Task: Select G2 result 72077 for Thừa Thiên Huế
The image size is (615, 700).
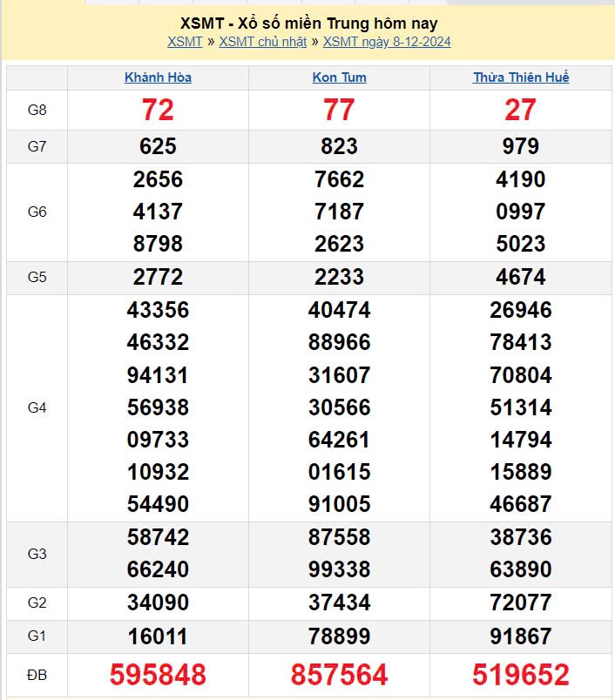Action: coord(521,602)
